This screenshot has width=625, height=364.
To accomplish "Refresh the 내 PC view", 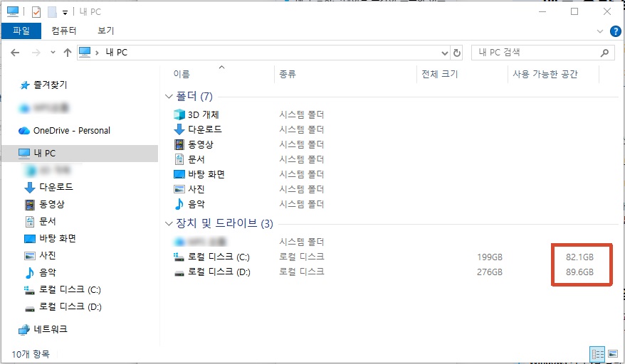I will click(457, 53).
